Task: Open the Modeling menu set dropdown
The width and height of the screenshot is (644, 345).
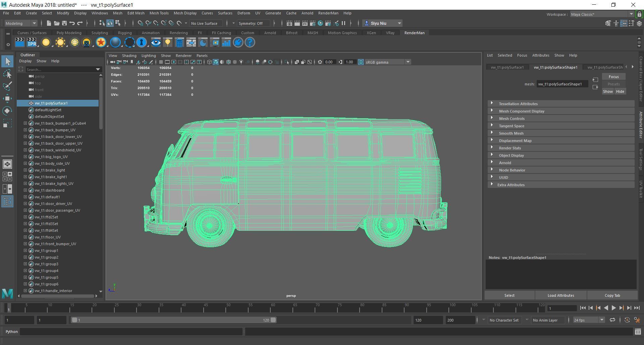Action: [21, 23]
